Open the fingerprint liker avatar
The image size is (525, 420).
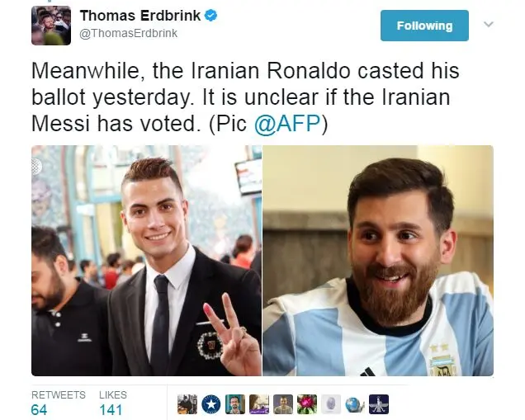(x=331, y=404)
